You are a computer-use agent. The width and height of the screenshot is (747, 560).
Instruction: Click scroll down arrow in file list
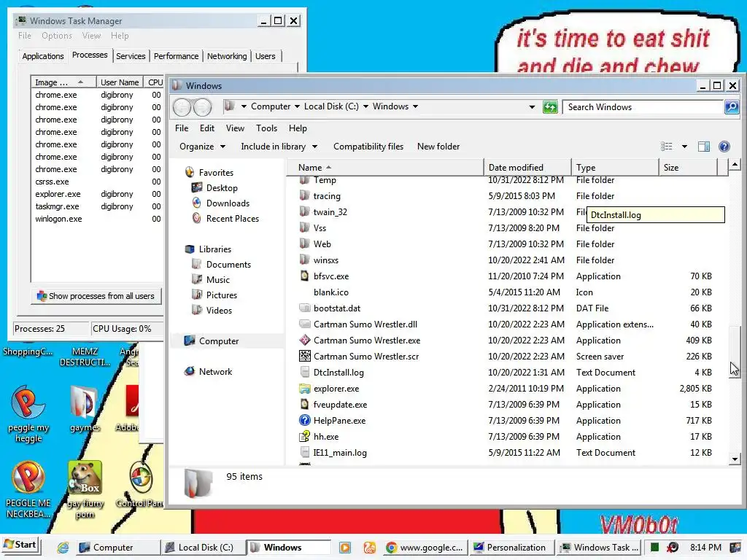click(735, 459)
